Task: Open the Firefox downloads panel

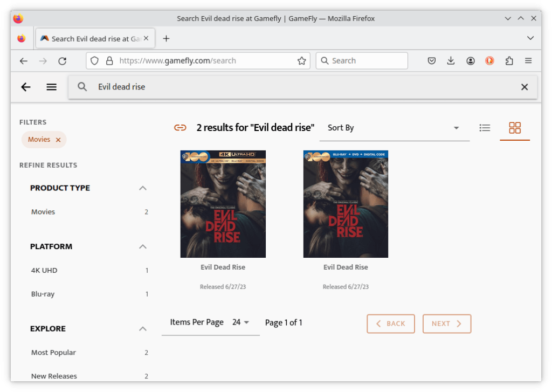Action: [x=451, y=61]
